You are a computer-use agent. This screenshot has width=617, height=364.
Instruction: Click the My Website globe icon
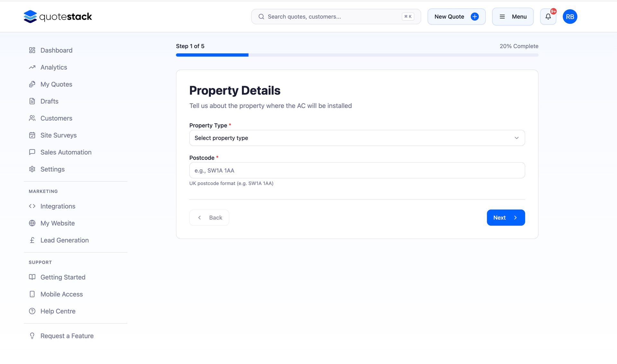(x=32, y=223)
